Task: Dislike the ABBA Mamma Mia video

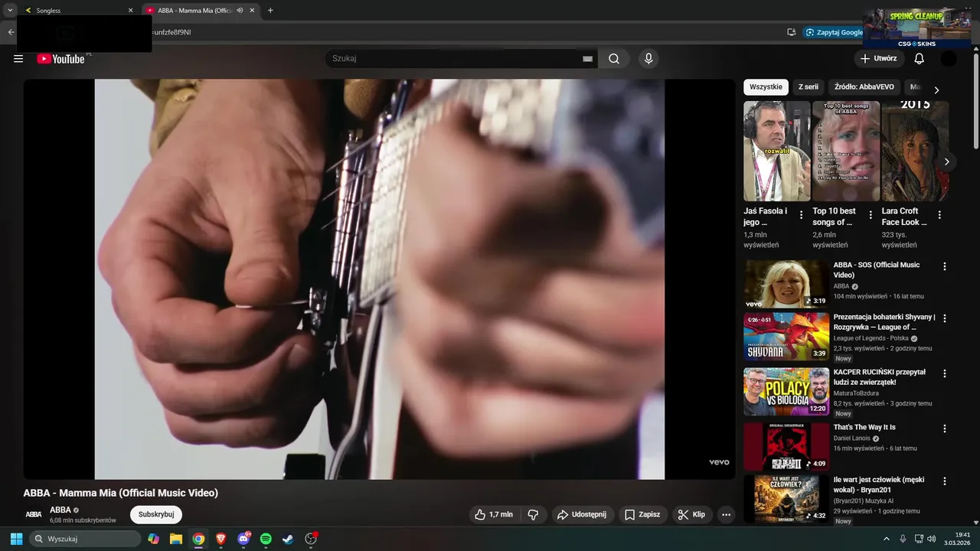Action: point(533,514)
